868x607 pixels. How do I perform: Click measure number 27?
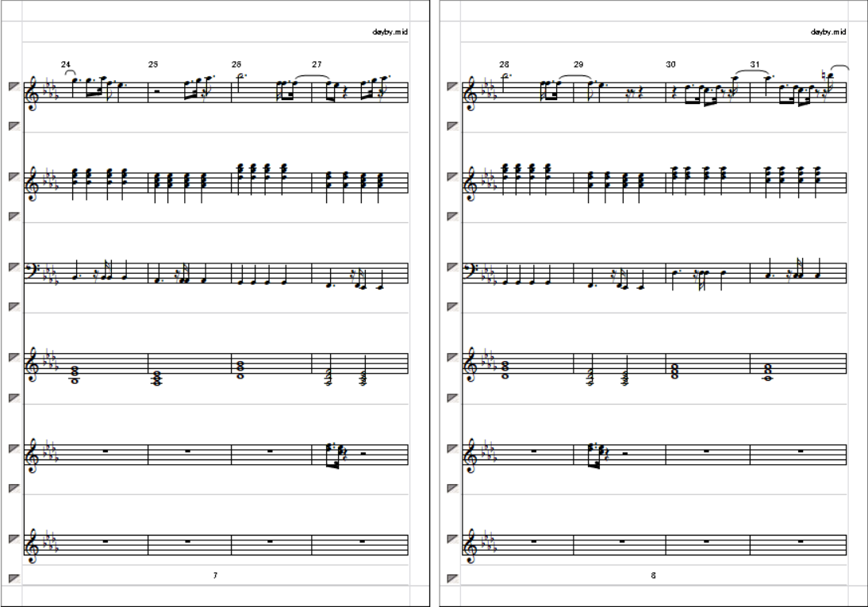coord(317,64)
